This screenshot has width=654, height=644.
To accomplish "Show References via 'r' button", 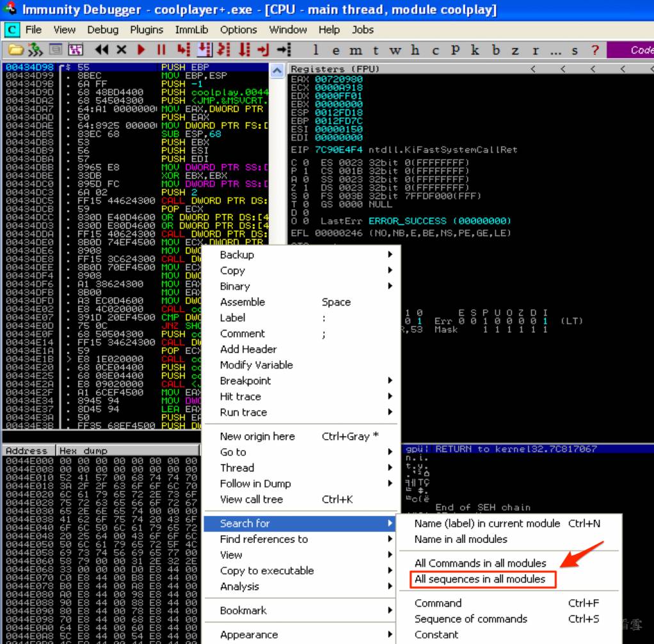I will (535, 51).
